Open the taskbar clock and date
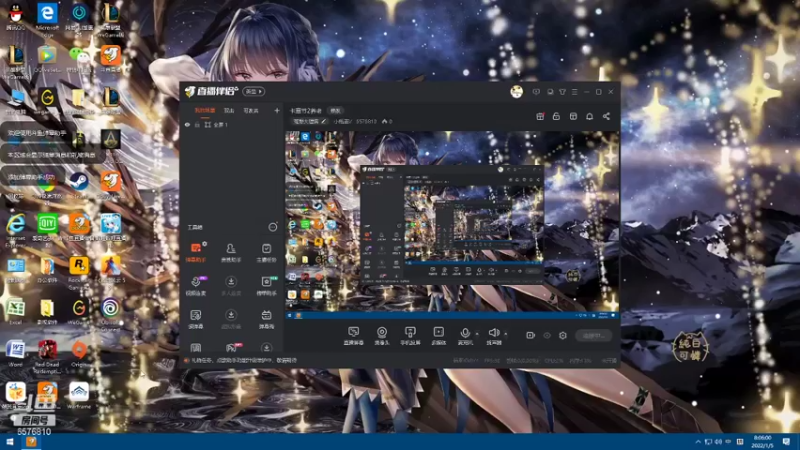The image size is (800, 450). [x=762, y=442]
